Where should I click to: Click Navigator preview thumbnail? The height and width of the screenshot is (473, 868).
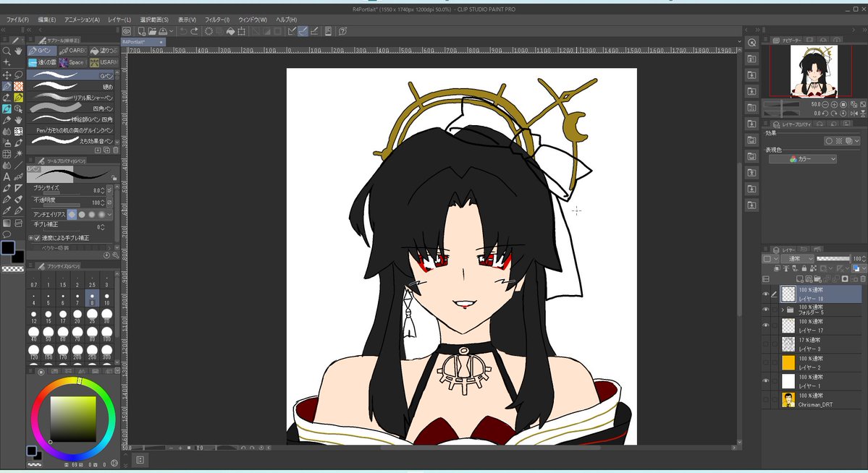tap(814, 71)
